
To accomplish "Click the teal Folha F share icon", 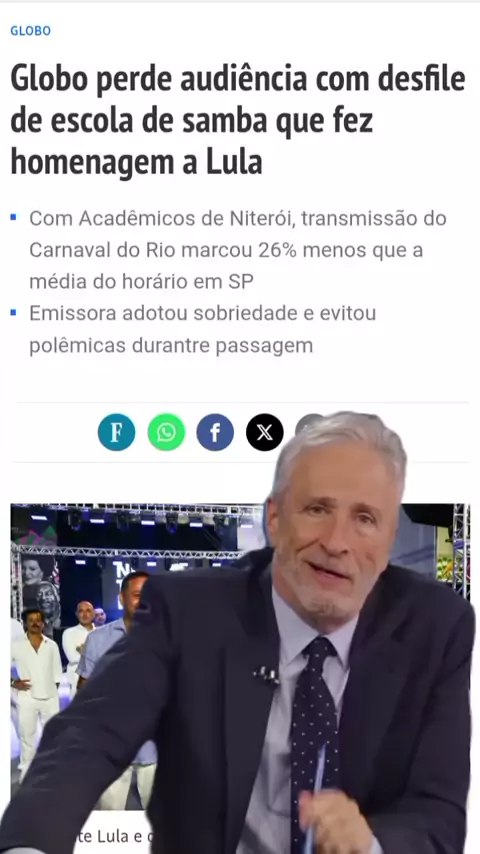I will pyautogui.click(x=117, y=432).
